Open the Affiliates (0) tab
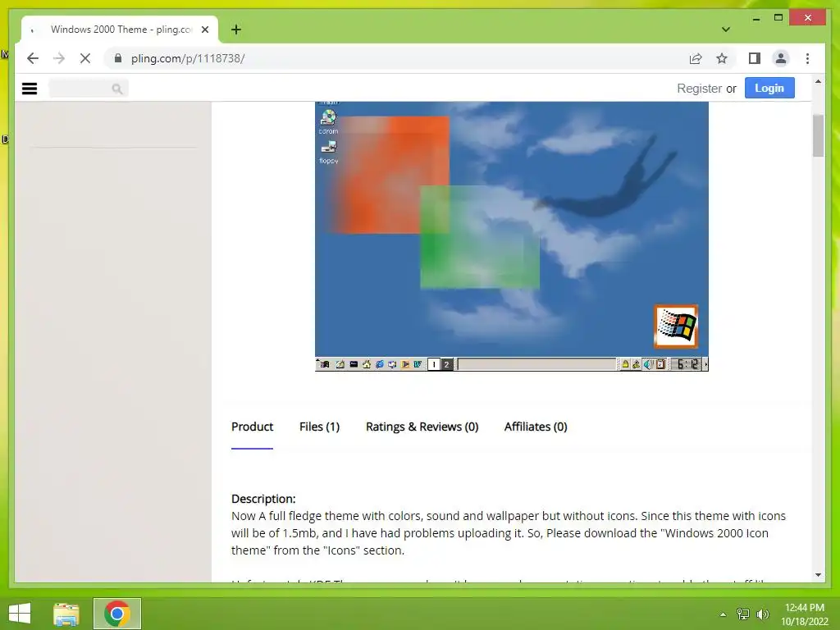This screenshot has width=840, height=630. (x=536, y=427)
